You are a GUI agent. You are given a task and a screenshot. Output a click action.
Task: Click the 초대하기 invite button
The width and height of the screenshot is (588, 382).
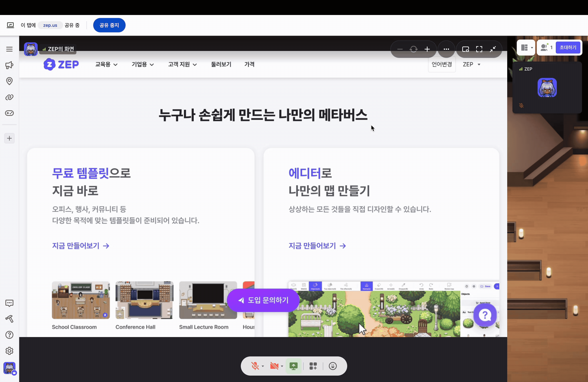tap(568, 47)
